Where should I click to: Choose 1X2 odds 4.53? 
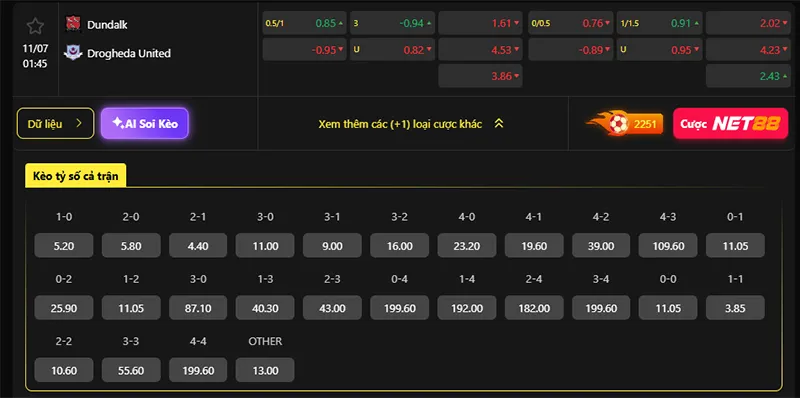coord(480,49)
